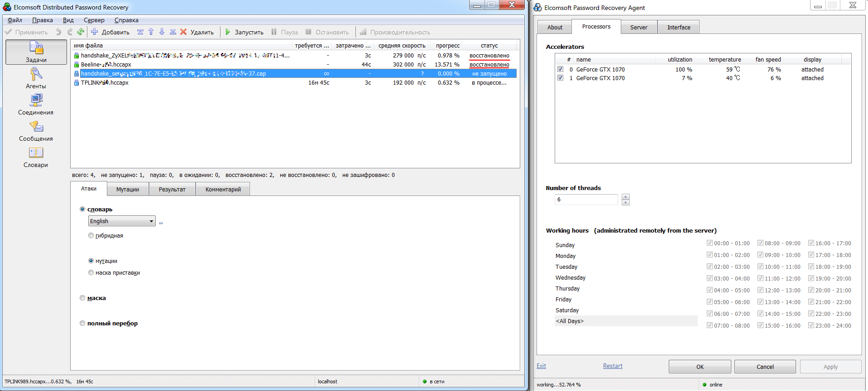Open the Словари dictionaries panel

(x=36, y=157)
